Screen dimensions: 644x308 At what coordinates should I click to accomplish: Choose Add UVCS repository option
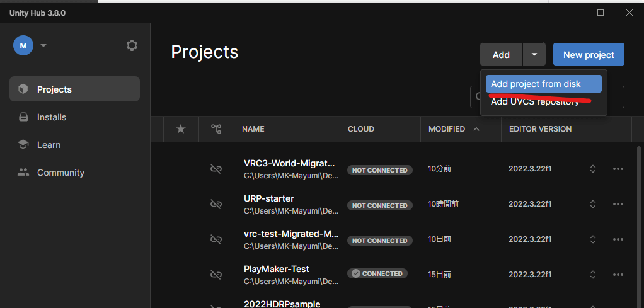pos(534,102)
